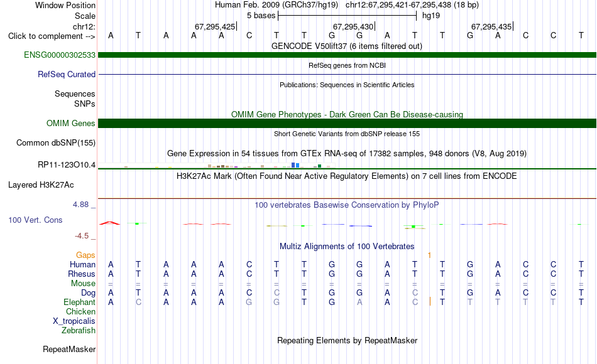Click the Gaps row label
Image resolution: width=597 pixels, height=364 pixels.
[85, 255]
